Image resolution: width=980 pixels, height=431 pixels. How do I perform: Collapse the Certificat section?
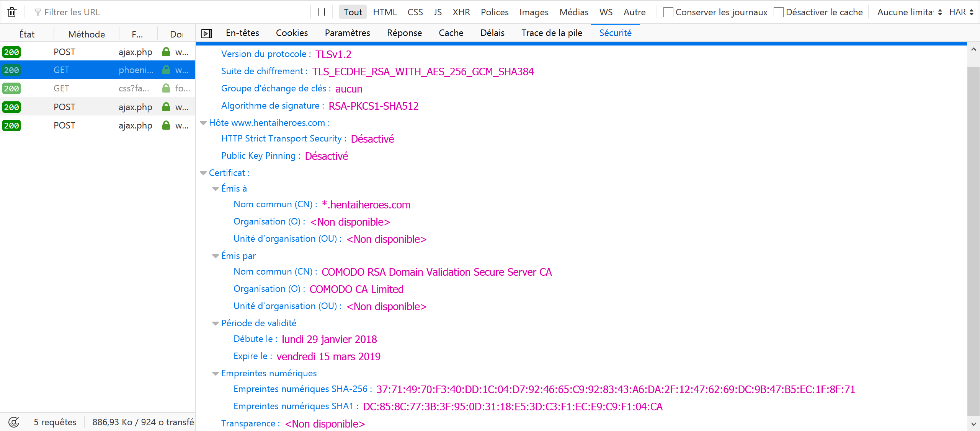point(204,173)
